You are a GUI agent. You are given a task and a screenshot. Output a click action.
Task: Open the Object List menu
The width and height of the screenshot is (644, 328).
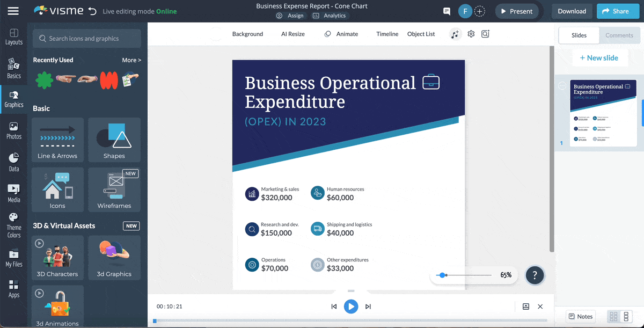421,34
